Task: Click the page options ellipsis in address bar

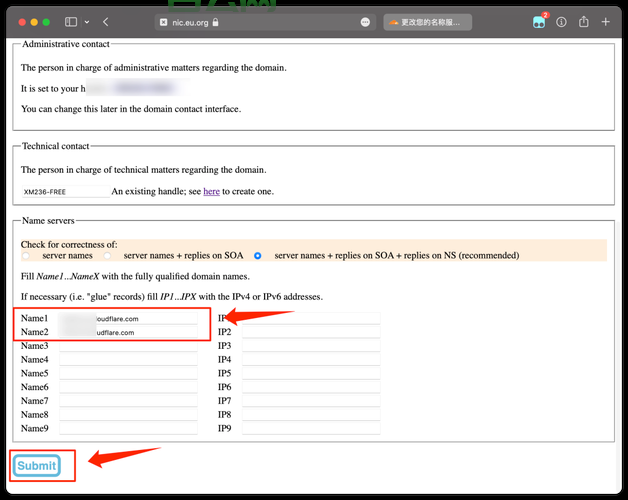Action: pyautogui.click(x=364, y=22)
